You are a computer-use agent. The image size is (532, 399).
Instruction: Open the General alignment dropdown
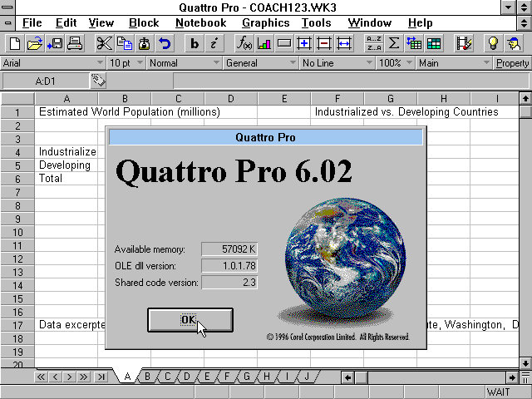point(260,63)
